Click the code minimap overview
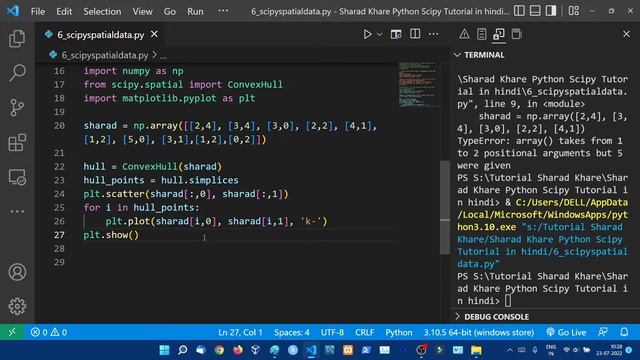The height and width of the screenshot is (360, 640). (418, 85)
